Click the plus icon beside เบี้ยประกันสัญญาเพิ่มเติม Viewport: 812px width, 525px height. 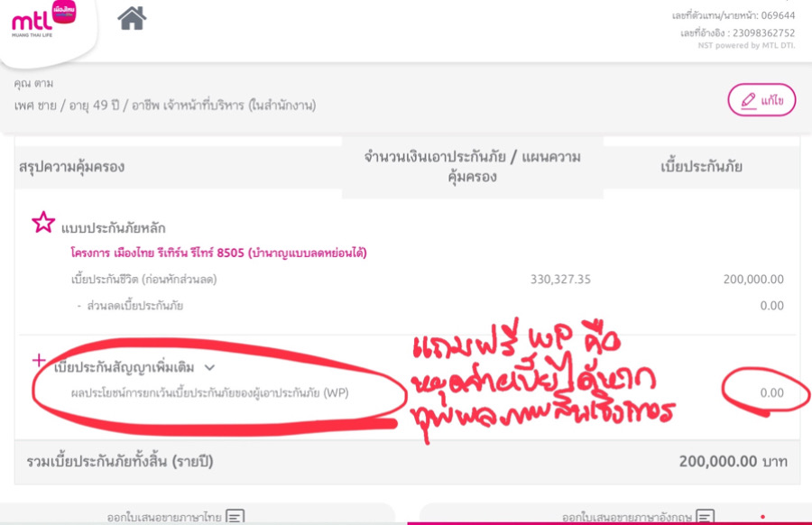(x=39, y=360)
